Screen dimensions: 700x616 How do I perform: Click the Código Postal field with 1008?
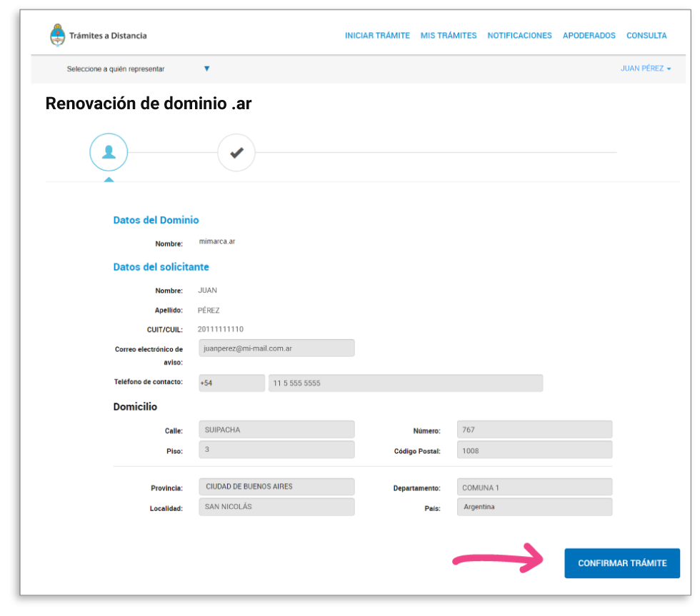click(x=534, y=450)
